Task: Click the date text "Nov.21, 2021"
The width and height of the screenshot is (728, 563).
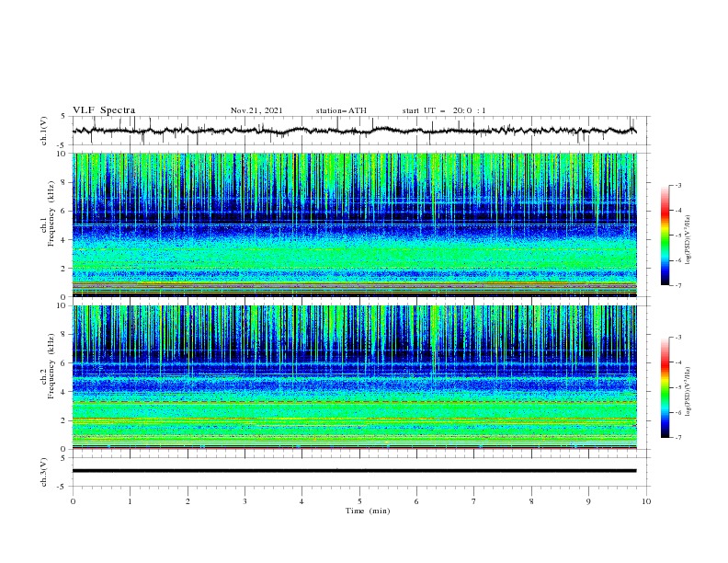Action: click(x=256, y=110)
